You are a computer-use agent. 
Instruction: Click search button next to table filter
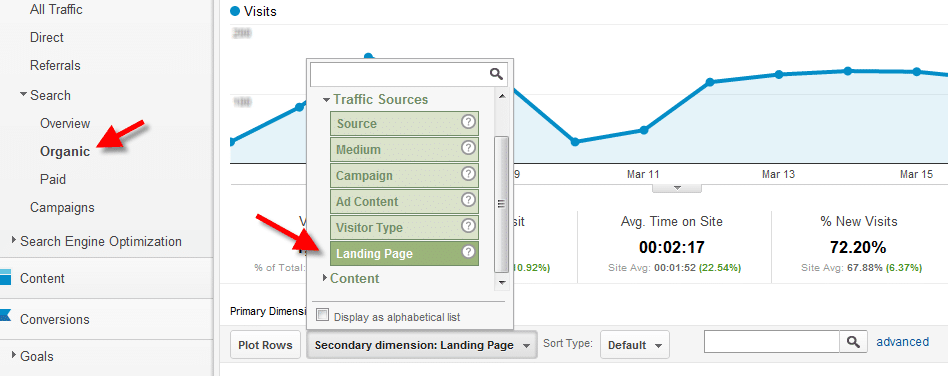[853, 342]
